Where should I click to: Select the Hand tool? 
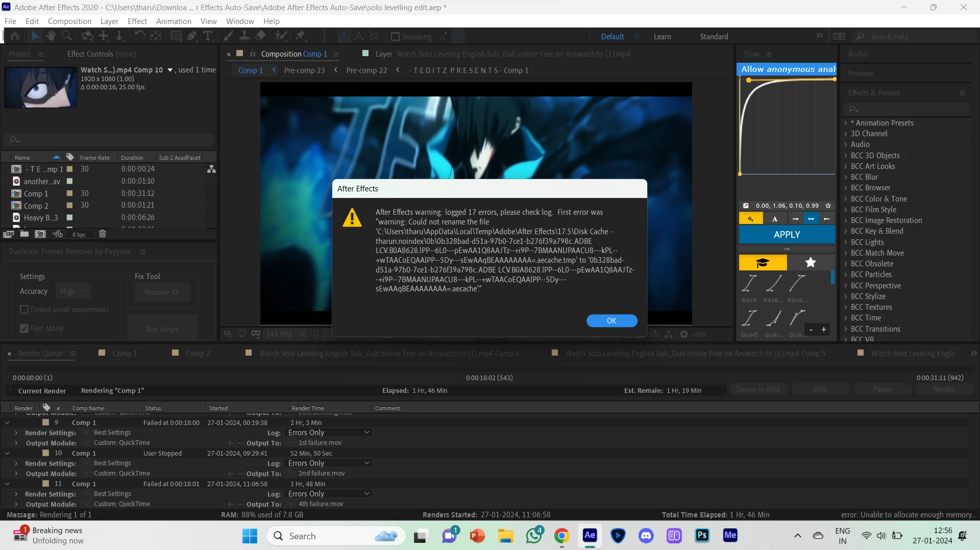point(51,36)
